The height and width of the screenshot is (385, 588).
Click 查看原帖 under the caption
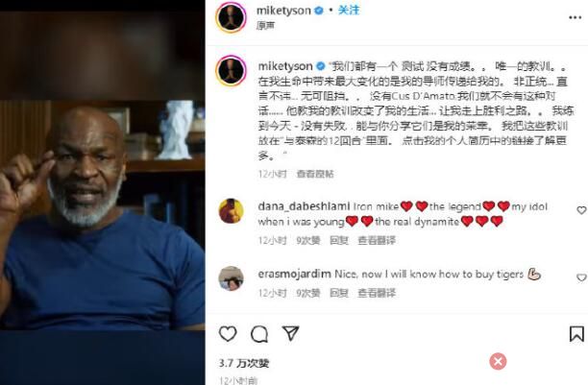[315, 174]
